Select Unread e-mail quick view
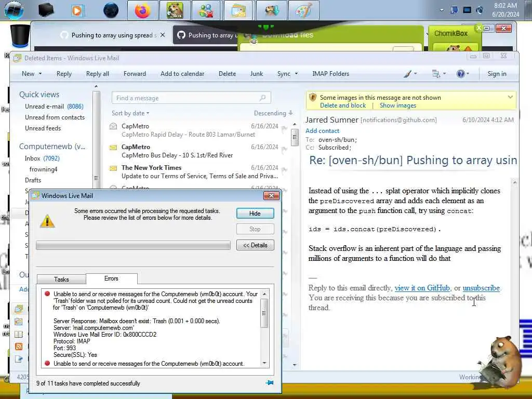 (54, 107)
